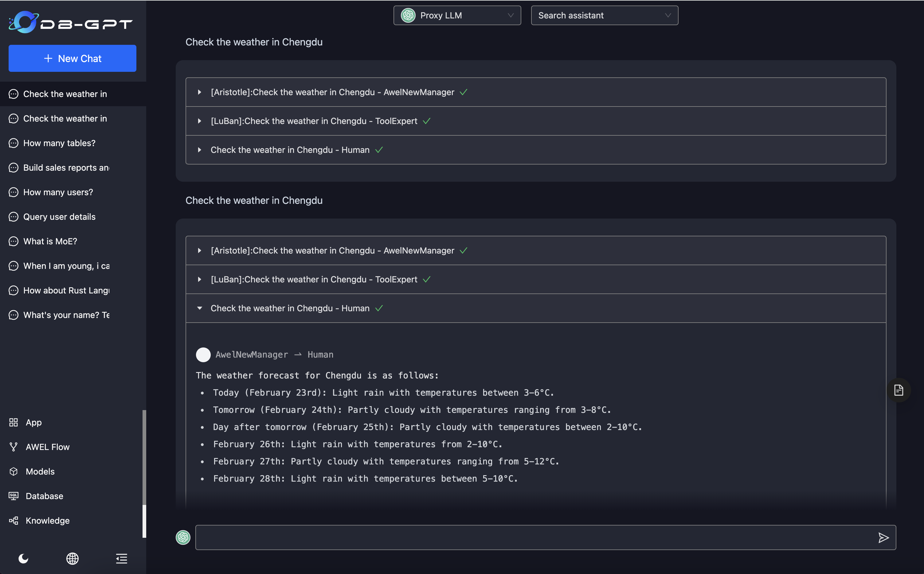Open the App section in the sidebar

(33, 423)
